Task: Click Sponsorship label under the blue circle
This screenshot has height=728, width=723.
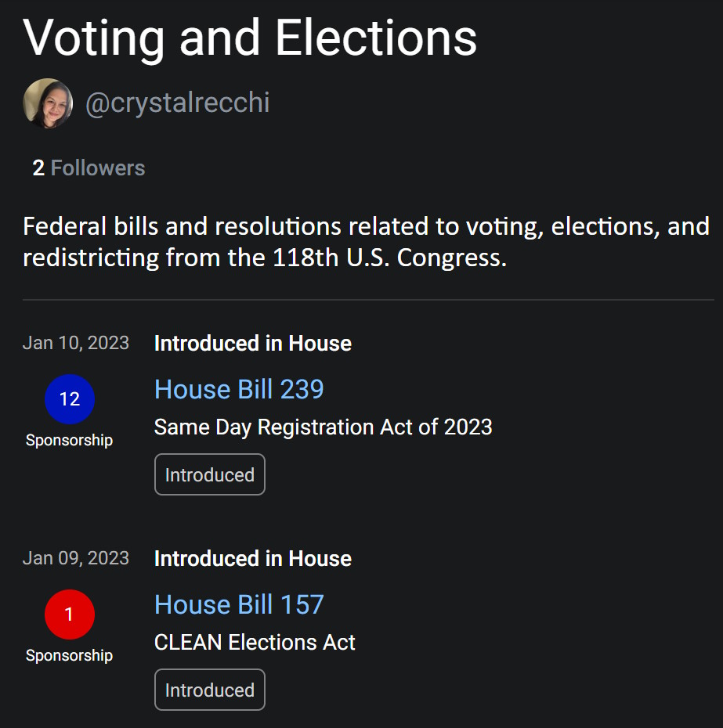Action: pos(69,441)
